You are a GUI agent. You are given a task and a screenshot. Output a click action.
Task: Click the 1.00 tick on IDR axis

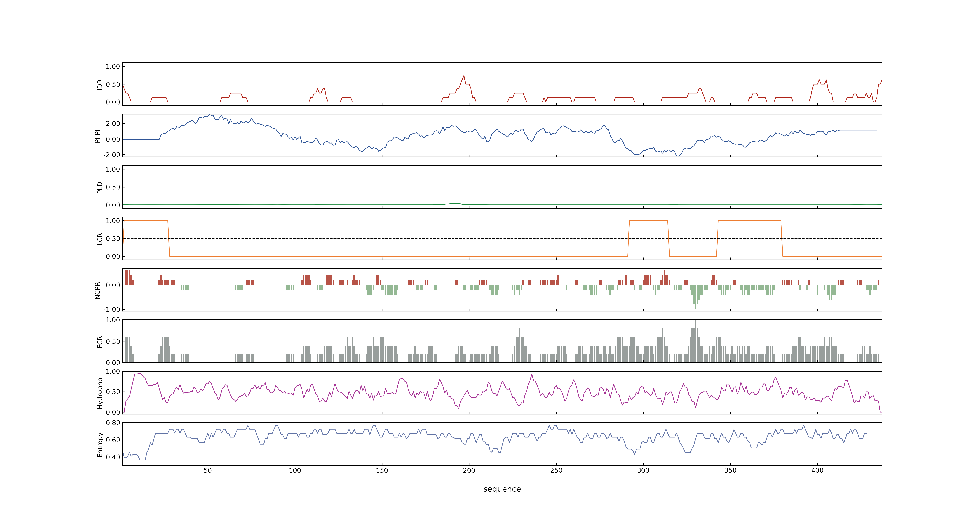pyautogui.click(x=113, y=67)
